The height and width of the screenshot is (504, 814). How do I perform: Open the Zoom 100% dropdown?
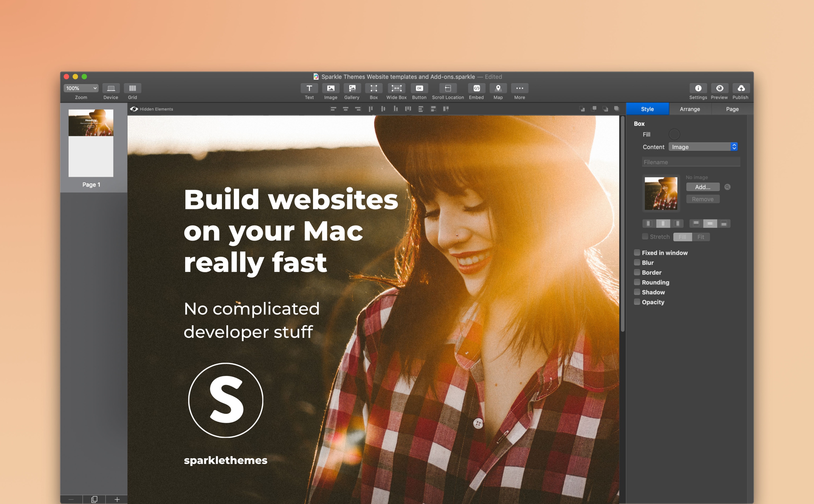tap(81, 88)
